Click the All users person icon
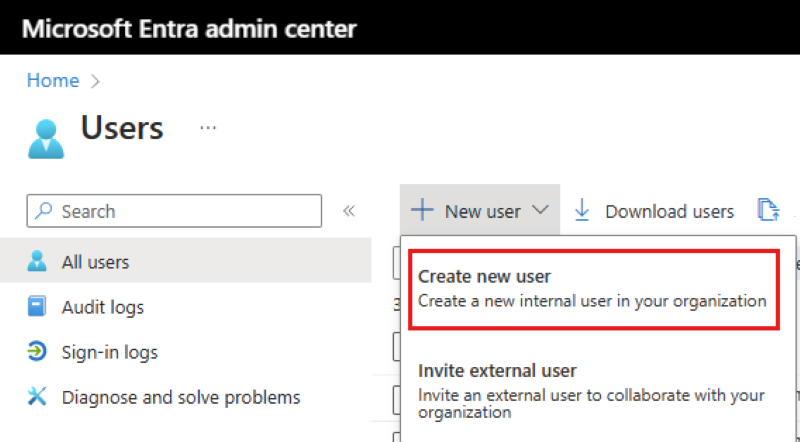800x442 pixels. [x=37, y=261]
